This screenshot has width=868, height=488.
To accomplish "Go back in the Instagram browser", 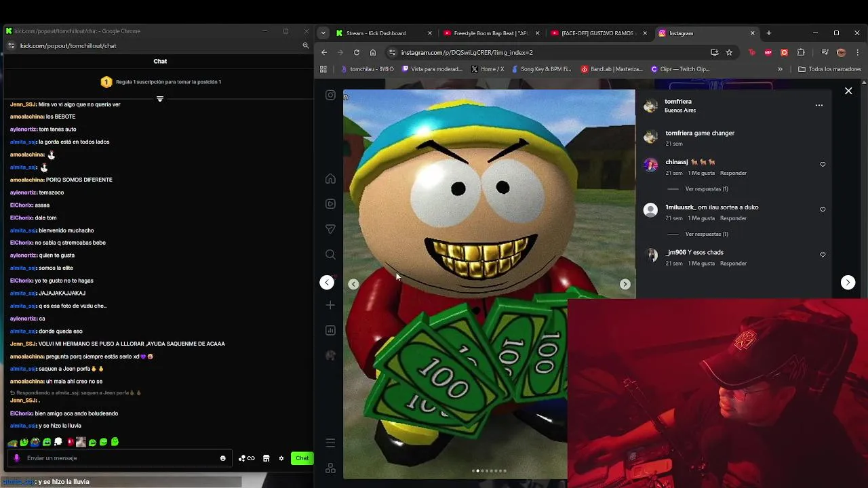I will coord(324,52).
